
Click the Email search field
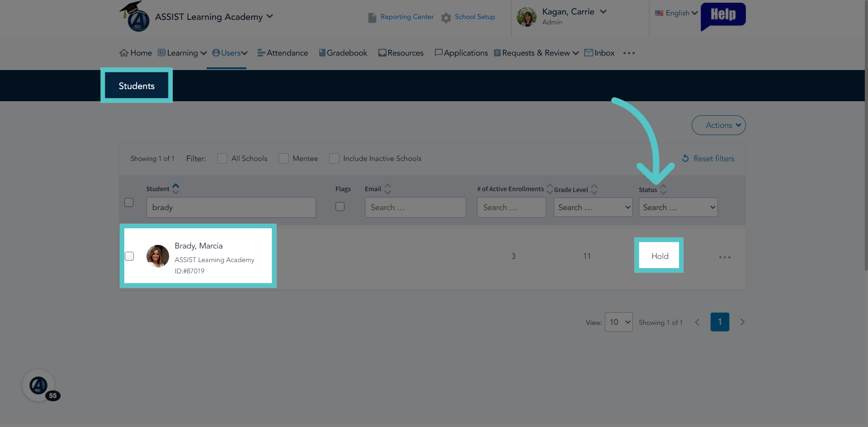click(x=415, y=207)
